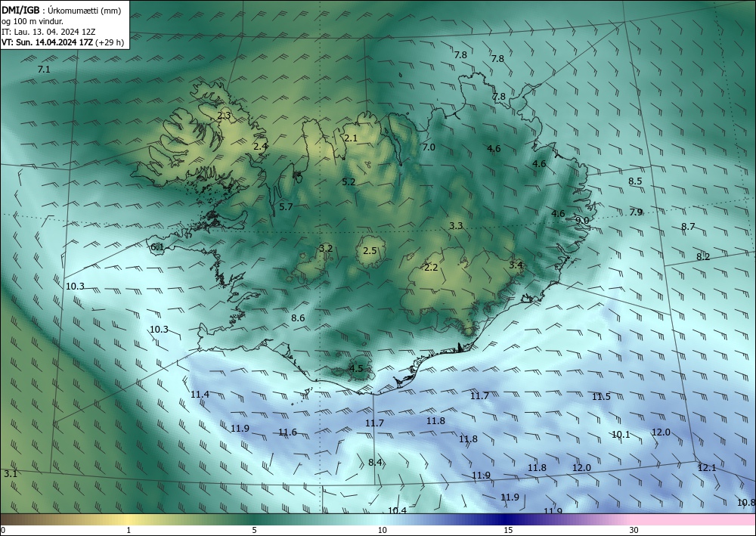
Task: Click the 7.9 value label
Action: tap(636, 212)
